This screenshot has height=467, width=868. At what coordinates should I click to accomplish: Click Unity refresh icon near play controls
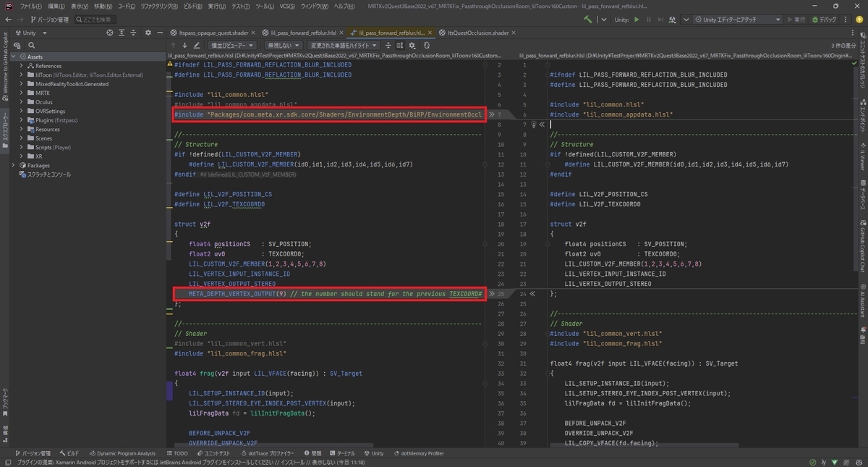coord(671,20)
